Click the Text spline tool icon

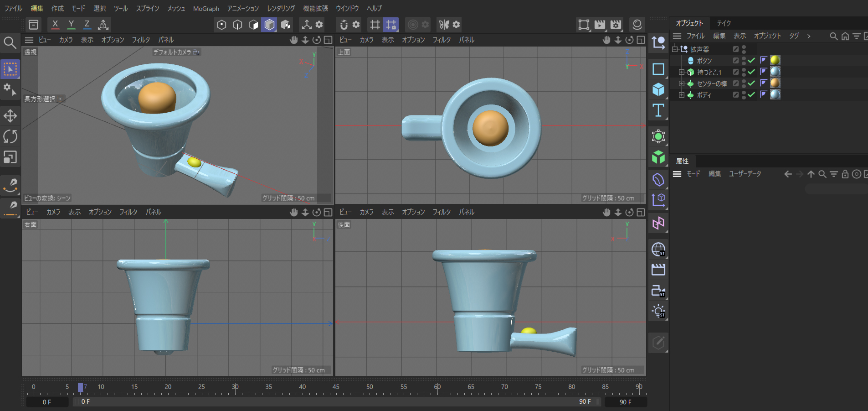click(x=658, y=110)
